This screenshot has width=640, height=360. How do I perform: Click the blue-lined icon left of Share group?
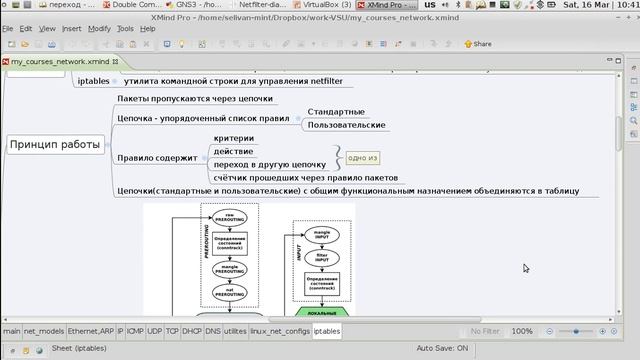click(383, 44)
